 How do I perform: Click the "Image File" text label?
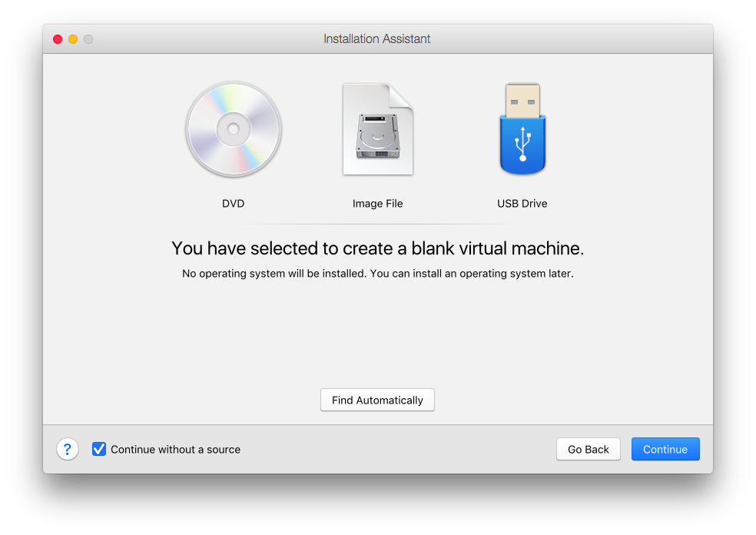point(377,204)
